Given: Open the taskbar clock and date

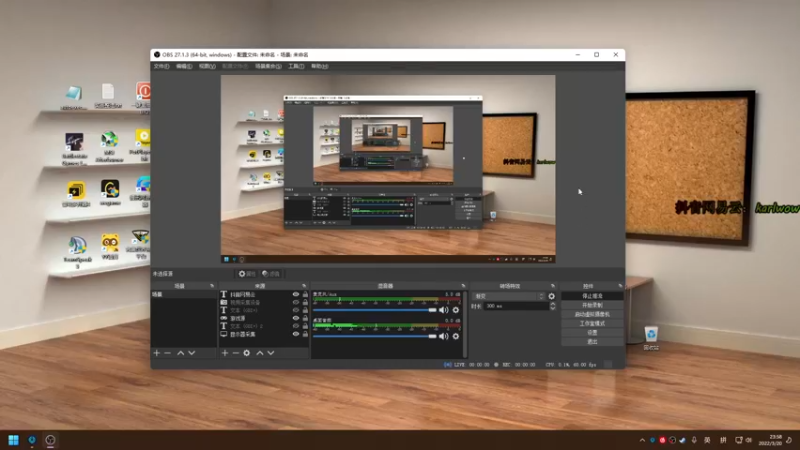Looking at the screenshot, I should coord(770,440).
